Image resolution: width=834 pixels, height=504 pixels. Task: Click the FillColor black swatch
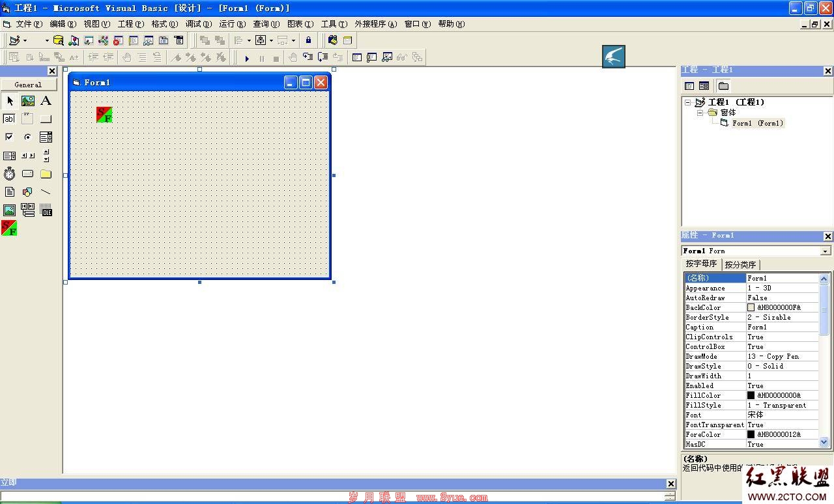point(751,395)
